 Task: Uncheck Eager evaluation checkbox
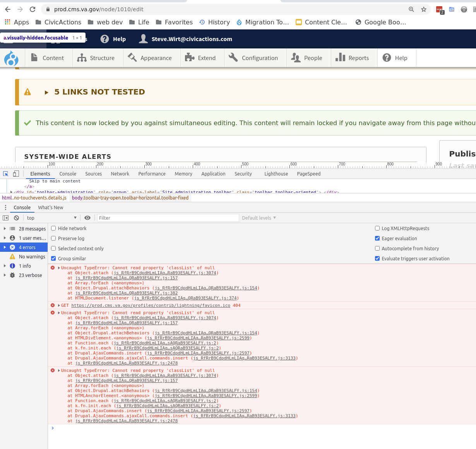pyautogui.click(x=377, y=239)
